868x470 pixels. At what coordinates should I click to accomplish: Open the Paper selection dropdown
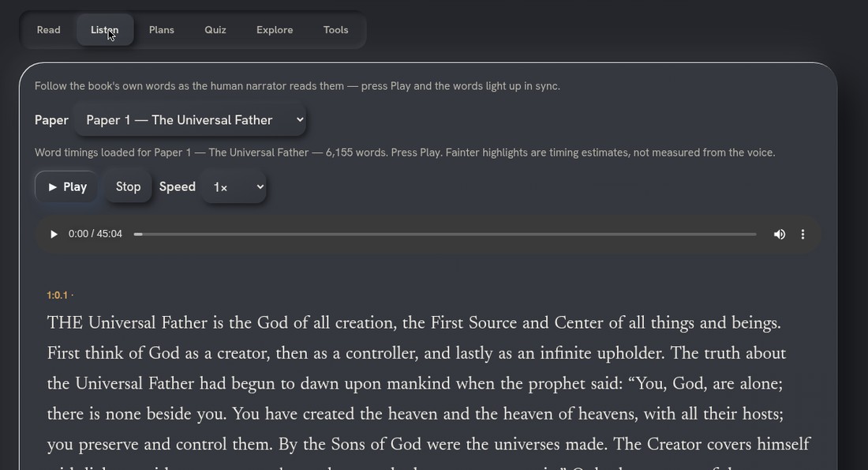[190, 120]
